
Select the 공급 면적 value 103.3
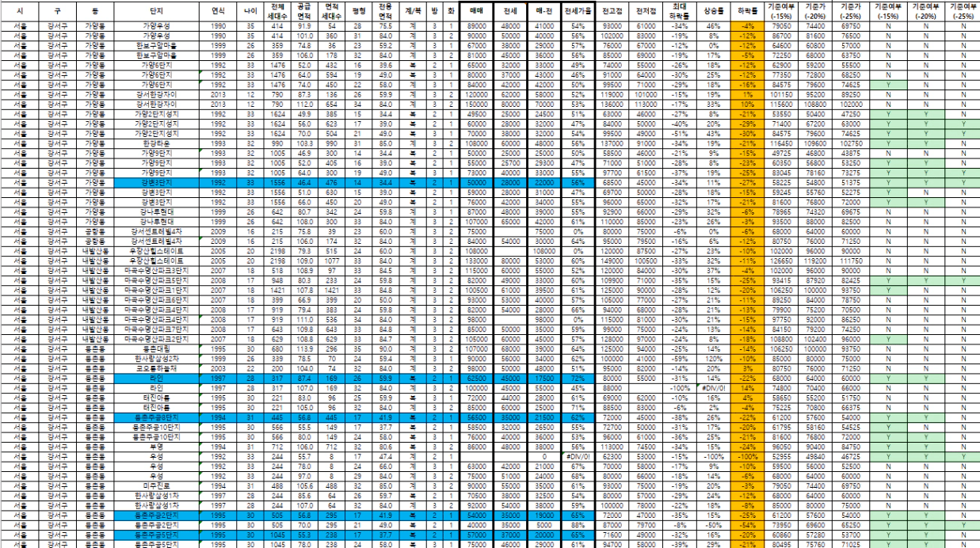(x=303, y=145)
